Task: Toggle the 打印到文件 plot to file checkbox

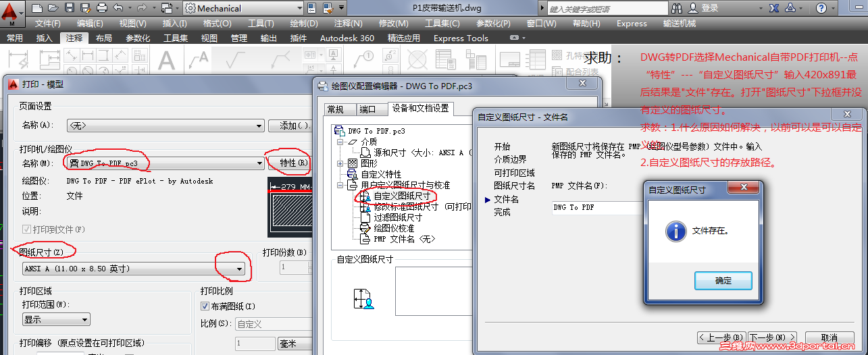Action: click(x=26, y=229)
